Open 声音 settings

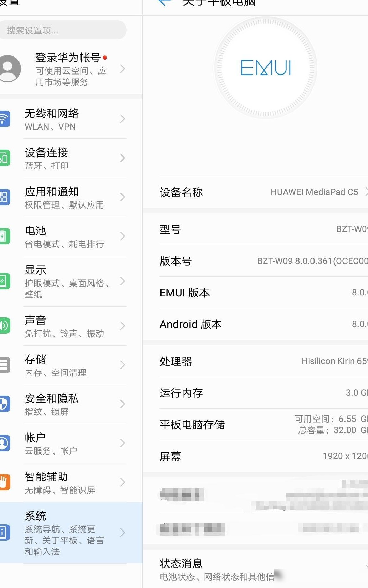pos(71,326)
